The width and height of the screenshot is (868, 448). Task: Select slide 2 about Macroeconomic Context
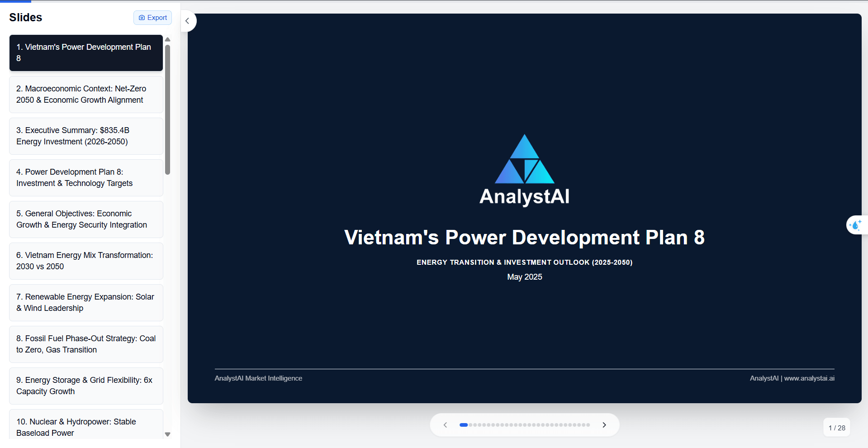85,95
